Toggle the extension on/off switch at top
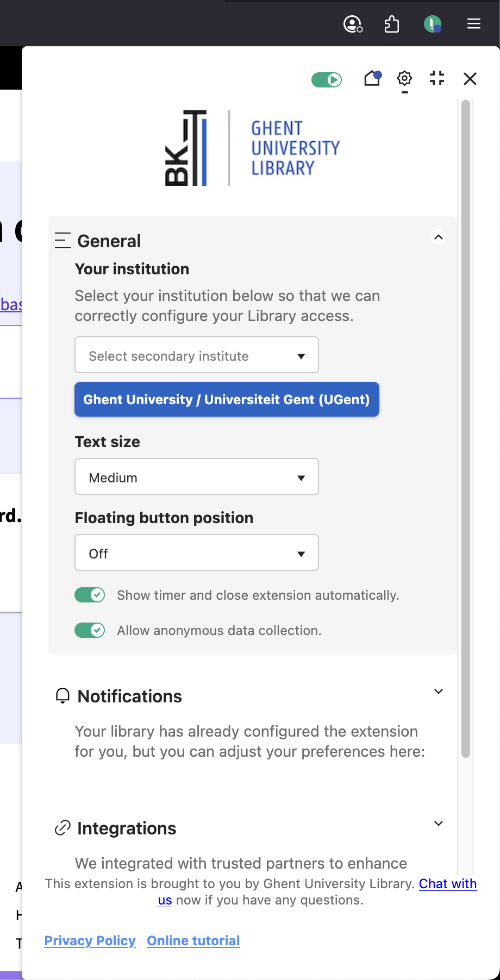 point(327,80)
